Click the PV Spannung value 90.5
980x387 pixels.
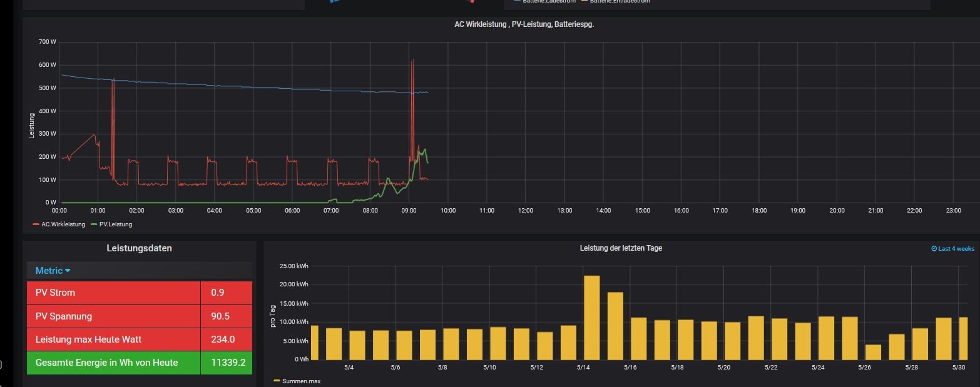[220, 316]
